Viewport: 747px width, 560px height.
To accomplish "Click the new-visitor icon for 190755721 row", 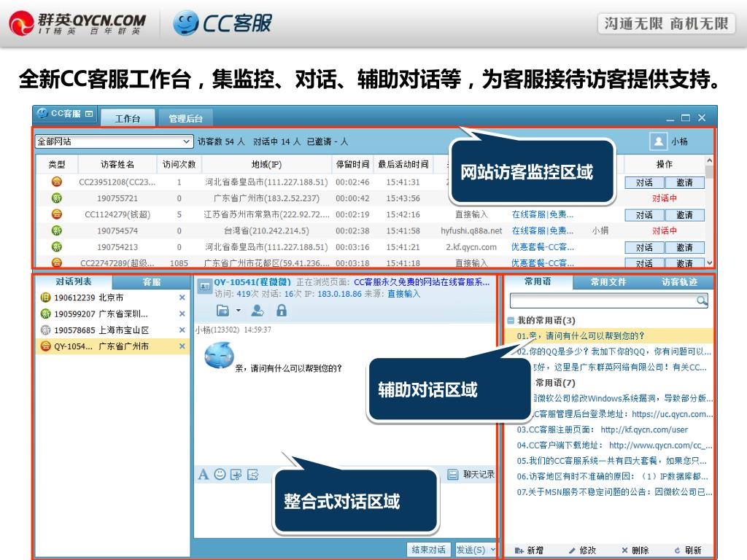I will point(57,198).
